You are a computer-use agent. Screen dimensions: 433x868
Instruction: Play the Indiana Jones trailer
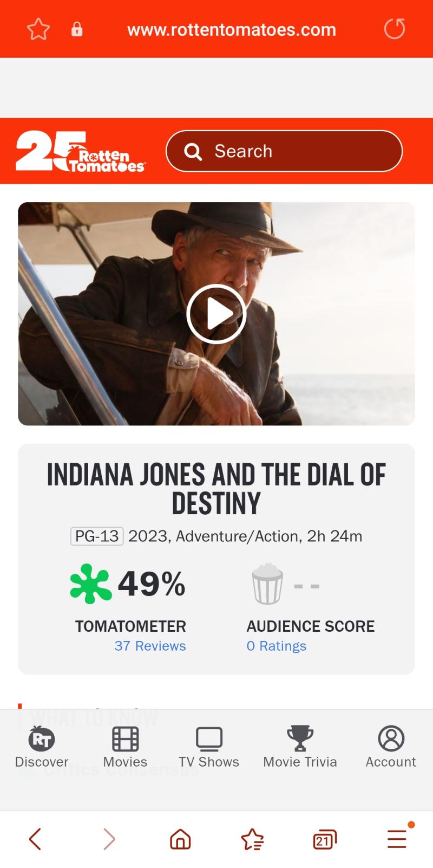pyautogui.click(x=216, y=314)
